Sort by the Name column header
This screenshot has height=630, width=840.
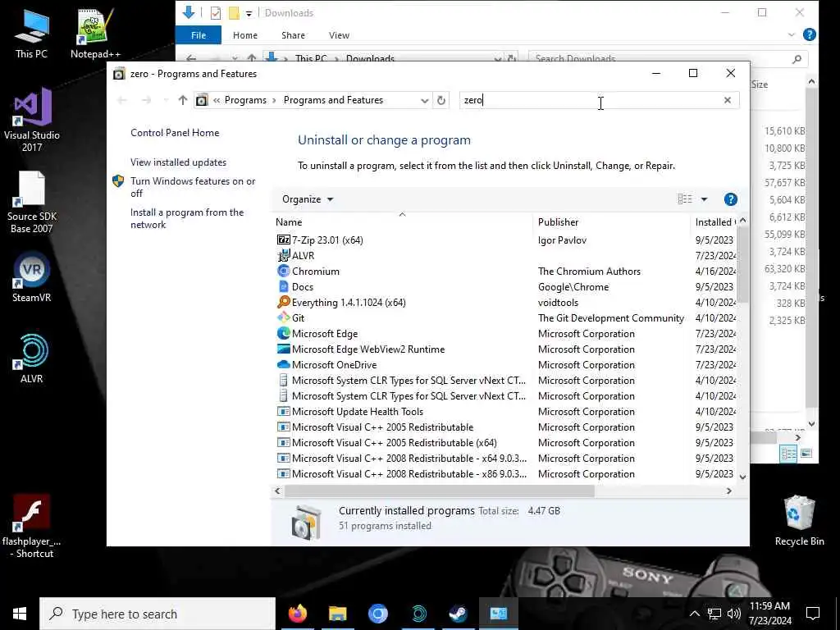click(x=402, y=221)
